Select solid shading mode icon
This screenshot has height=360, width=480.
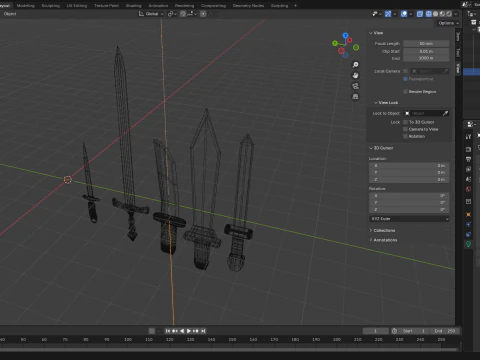[436, 14]
